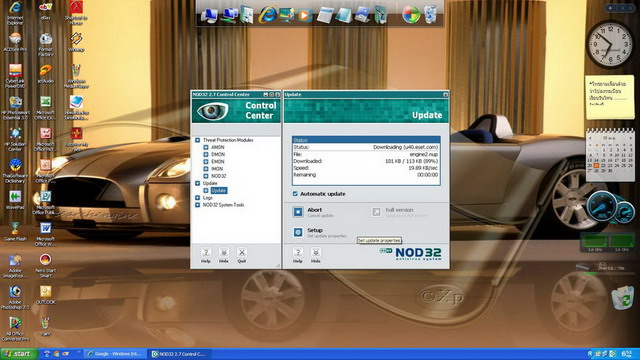This screenshot has width=640, height=360.
Task: Click Help icon in Control Center window
Action: pos(206,253)
